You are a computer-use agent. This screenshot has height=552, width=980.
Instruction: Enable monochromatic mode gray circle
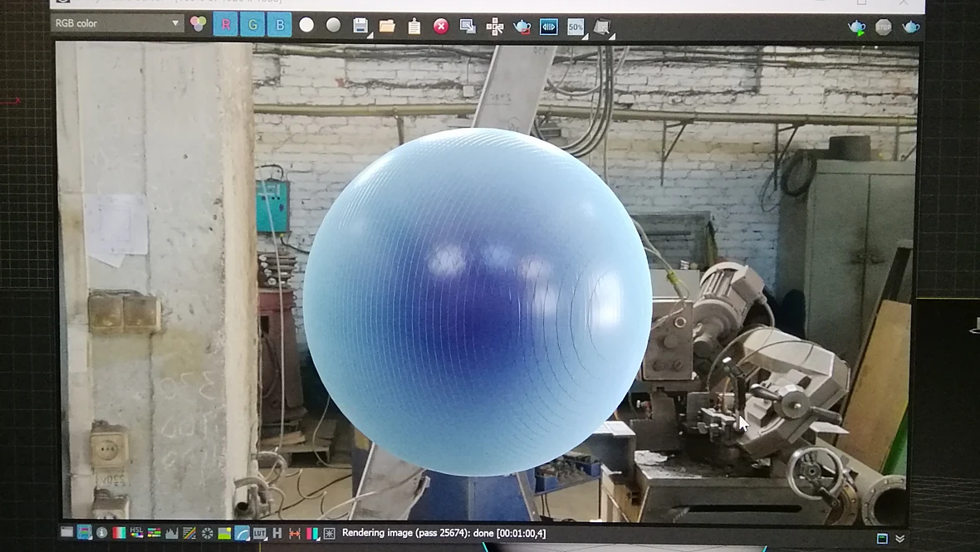point(334,25)
